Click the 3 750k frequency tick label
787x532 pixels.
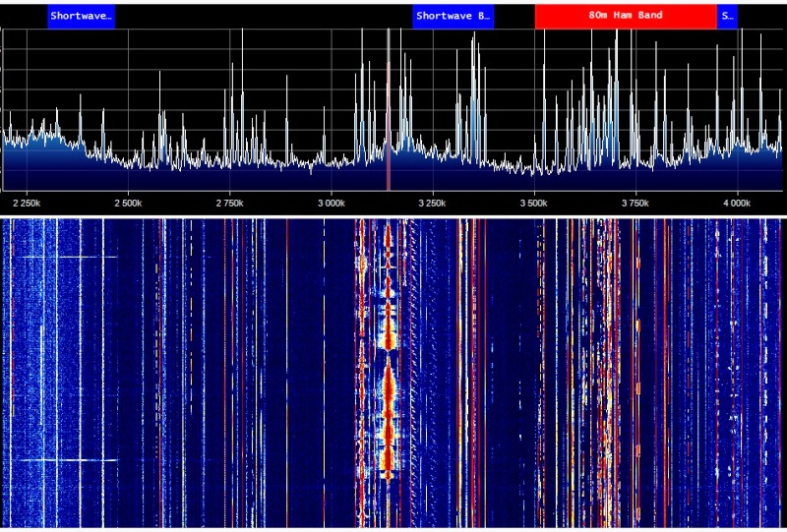tap(635, 203)
